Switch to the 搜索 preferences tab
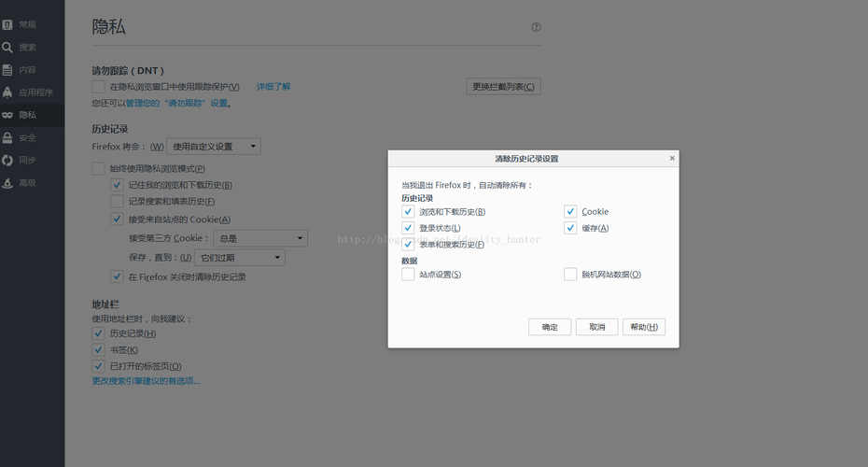 (x=32, y=47)
